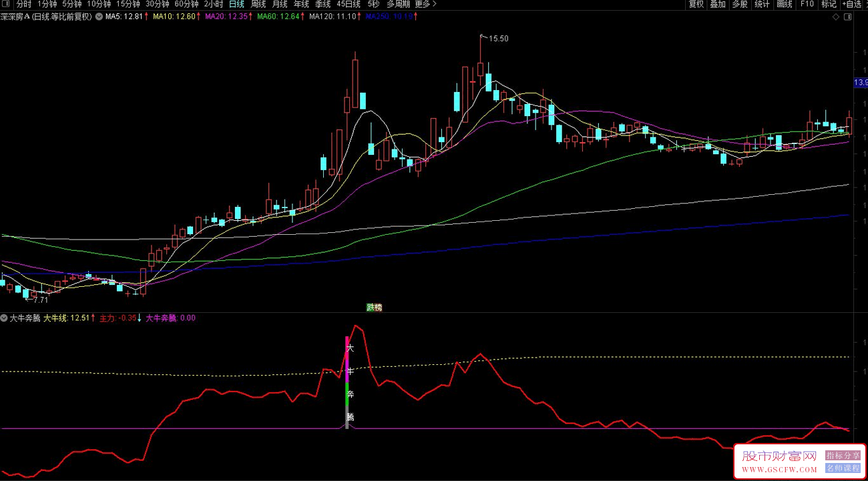Viewport: 868px width, 481px height.
Task: Click the 大牛奔腾 signal bar in indicator
Action: (x=347, y=382)
